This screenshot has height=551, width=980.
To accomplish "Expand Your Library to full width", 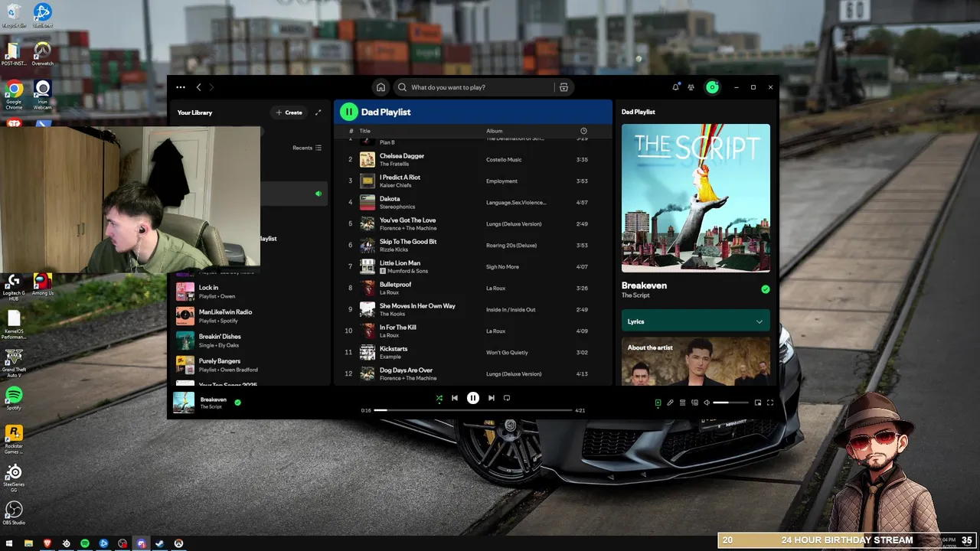I will pos(318,112).
